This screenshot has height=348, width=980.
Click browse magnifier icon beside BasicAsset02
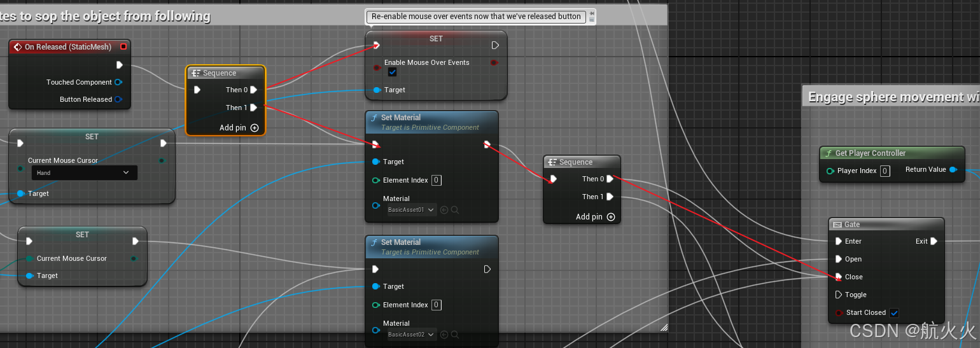(455, 335)
